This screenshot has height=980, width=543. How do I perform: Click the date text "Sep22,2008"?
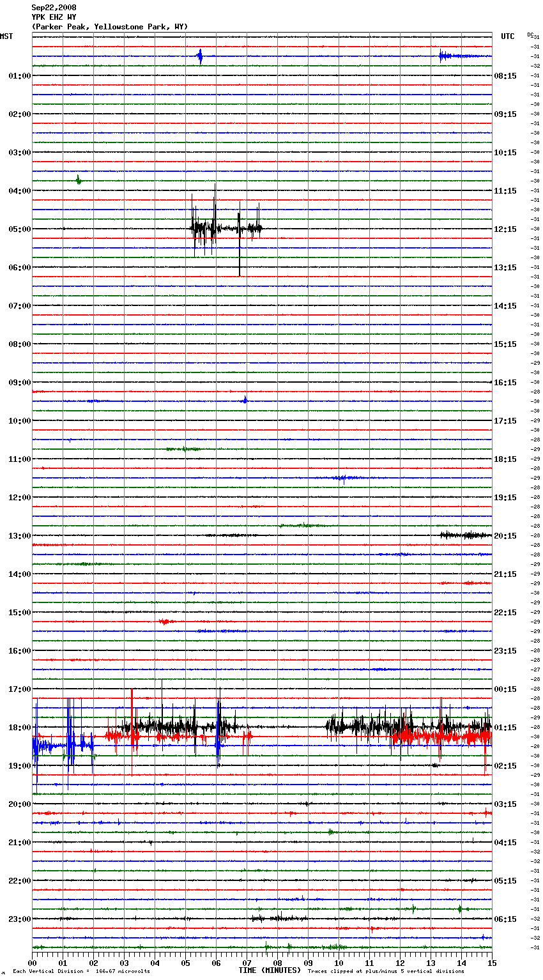click(54, 8)
